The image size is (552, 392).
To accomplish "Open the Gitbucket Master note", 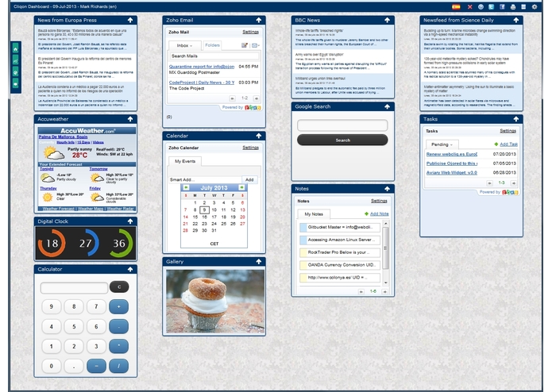I will point(340,228).
